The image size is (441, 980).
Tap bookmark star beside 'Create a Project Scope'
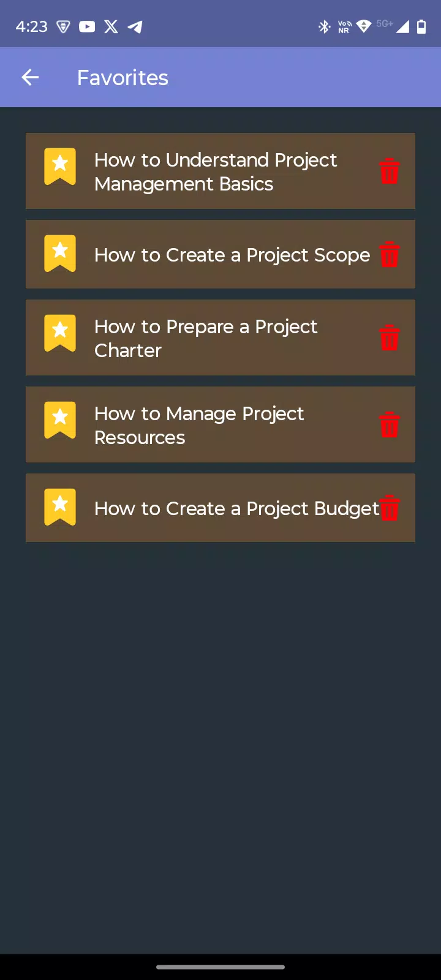(60, 253)
